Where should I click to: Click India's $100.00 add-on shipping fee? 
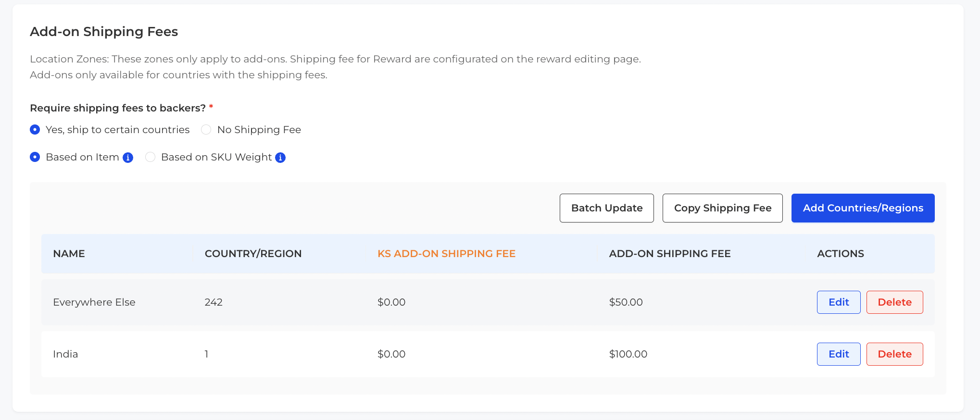628,354
